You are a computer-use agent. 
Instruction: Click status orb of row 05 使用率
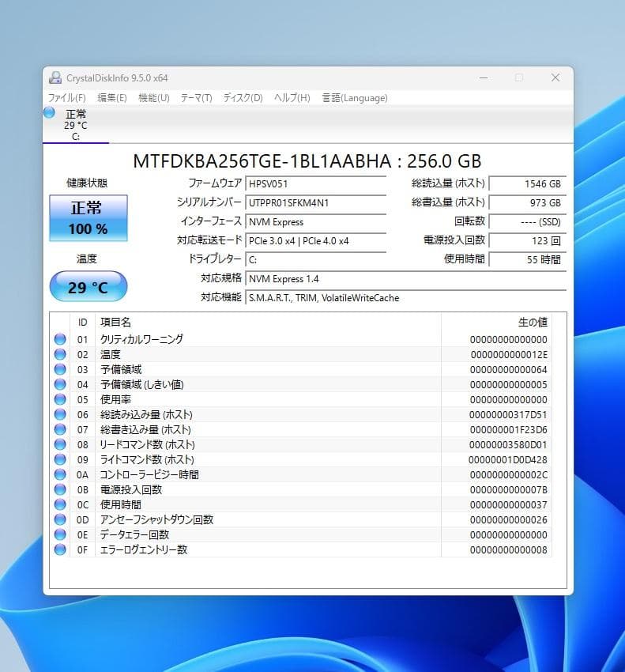tap(60, 399)
